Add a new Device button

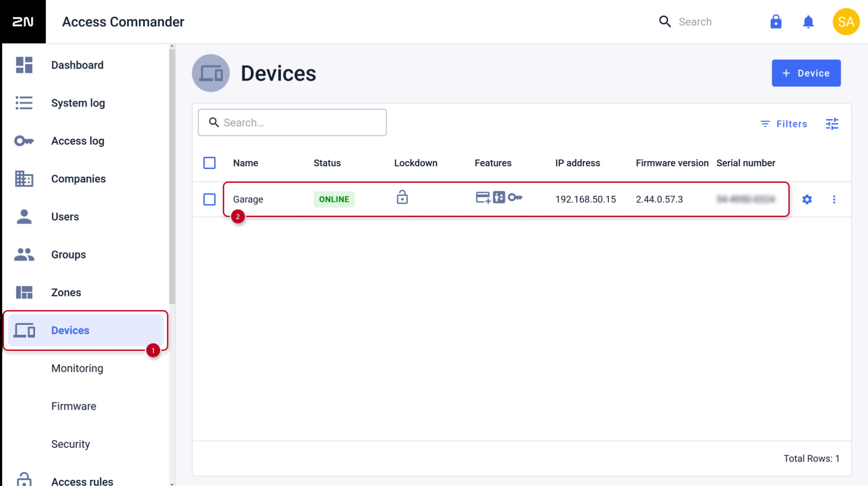click(806, 73)
